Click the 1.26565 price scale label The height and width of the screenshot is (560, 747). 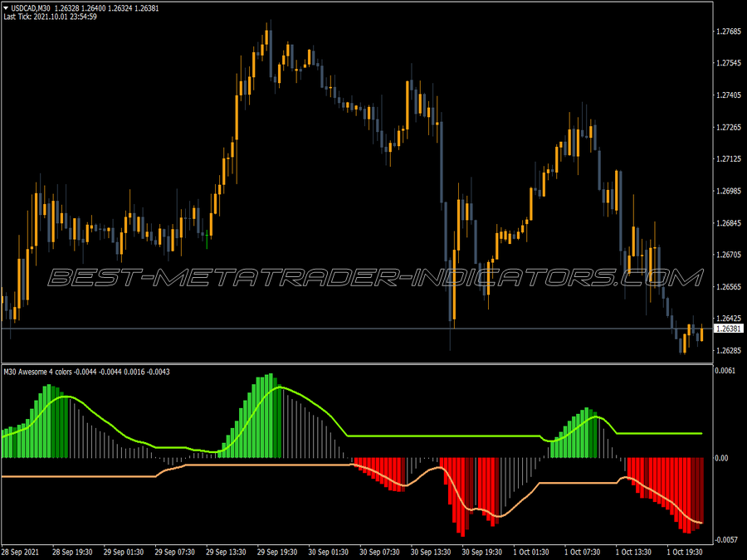coord(729,287)
